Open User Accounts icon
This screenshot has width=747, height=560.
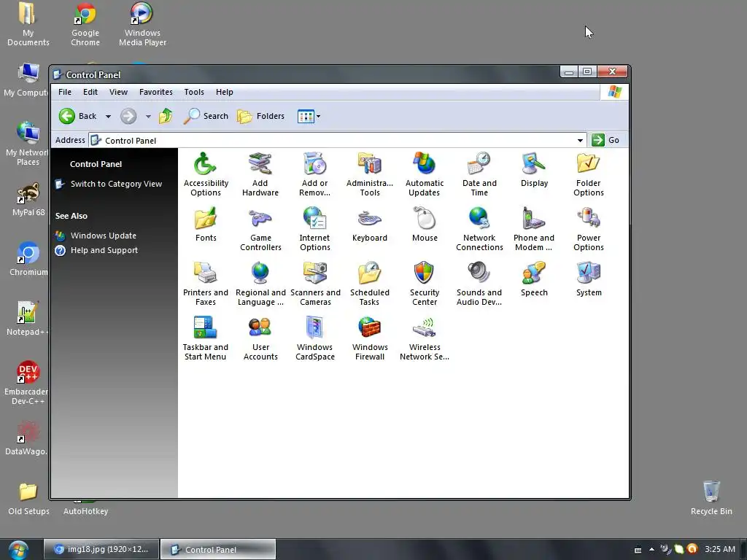pyautogui.click(x=260, y=338)
